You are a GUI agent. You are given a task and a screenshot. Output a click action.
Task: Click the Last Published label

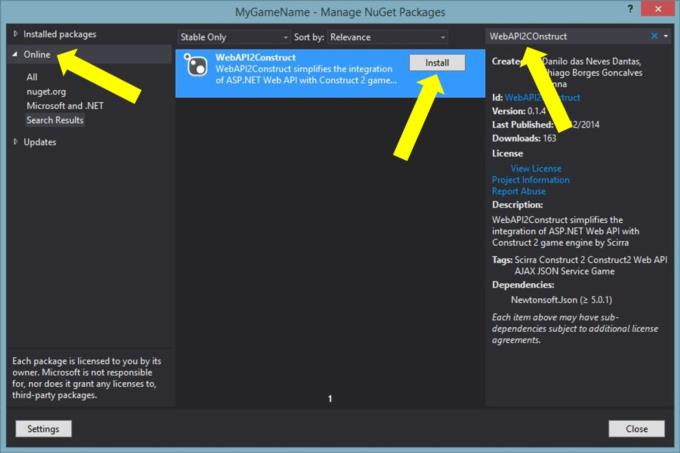[x=523, y=125]
